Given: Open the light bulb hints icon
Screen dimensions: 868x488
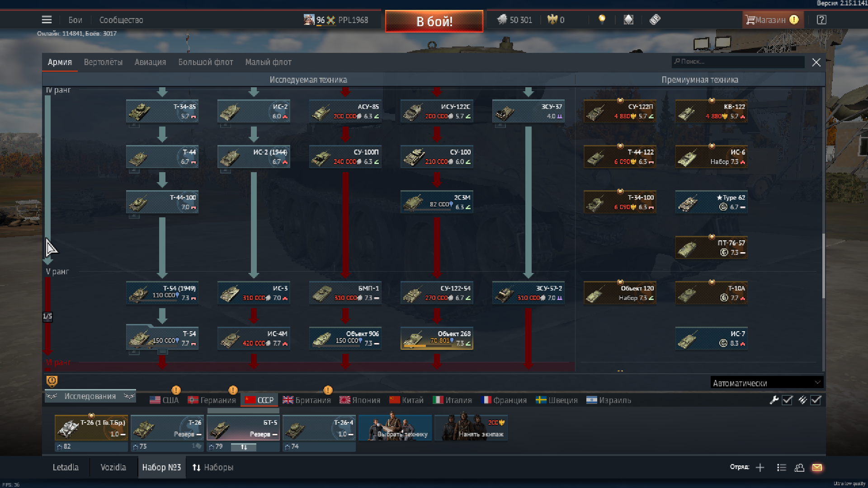Looking at the screenshot, I should coord(602,19).
